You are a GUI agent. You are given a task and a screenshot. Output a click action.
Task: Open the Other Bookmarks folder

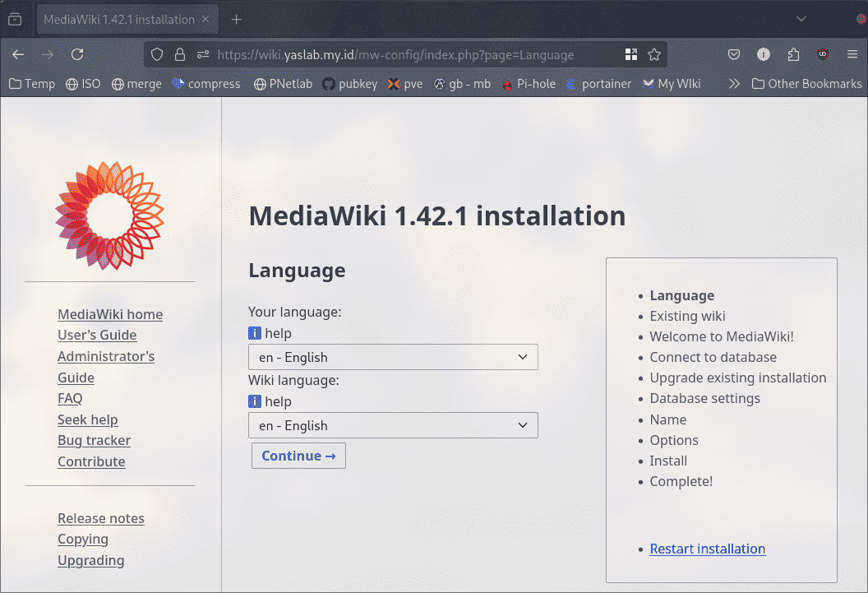coord(806,84)
